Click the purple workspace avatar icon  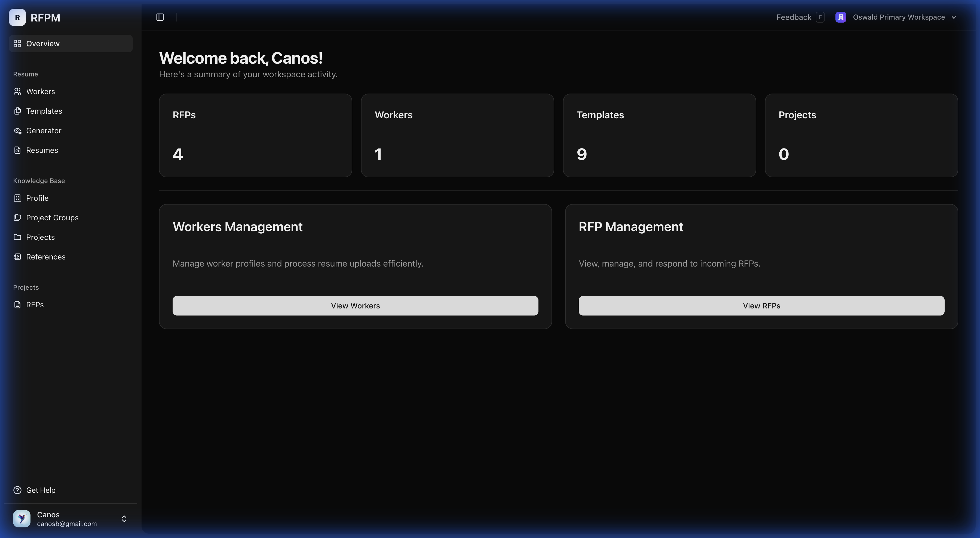[x=840, y=17]
